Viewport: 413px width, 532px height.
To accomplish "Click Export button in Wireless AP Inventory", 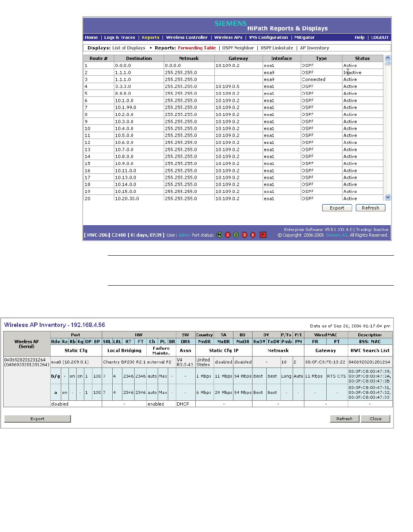I will [37, 419].
